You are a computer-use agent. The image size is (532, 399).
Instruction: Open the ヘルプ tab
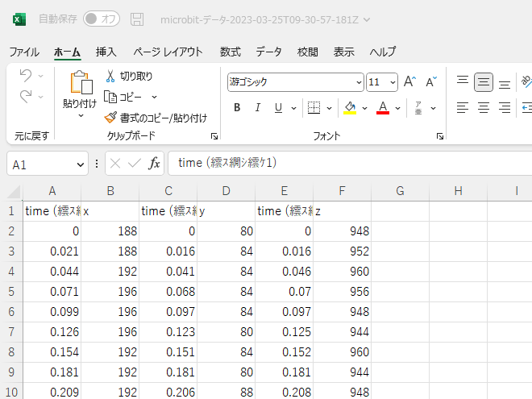[383, 52]
